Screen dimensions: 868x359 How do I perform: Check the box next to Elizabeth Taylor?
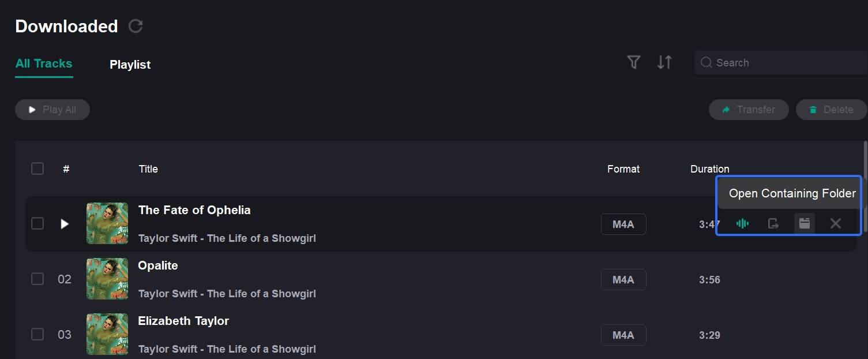[37, 334]
